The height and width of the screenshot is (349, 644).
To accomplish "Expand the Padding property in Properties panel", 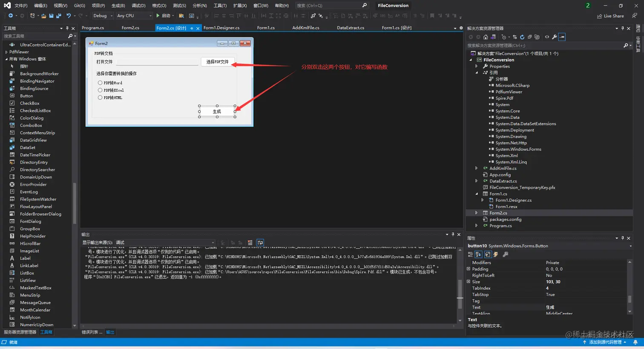I will [x=469, y=269].
